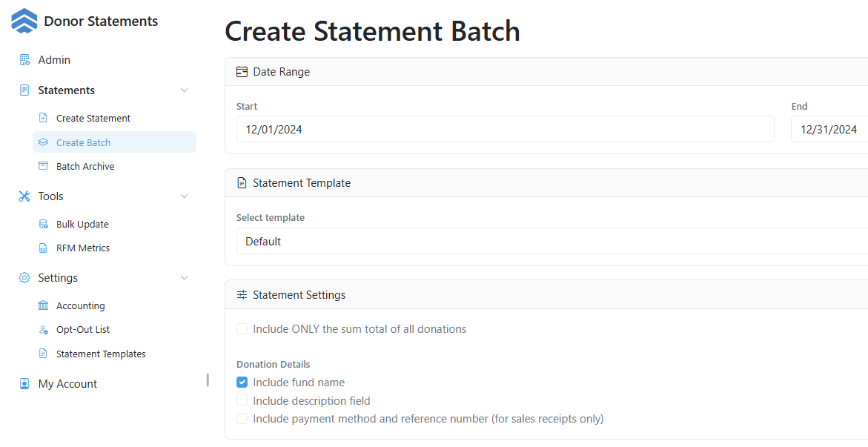Enable Include ONLY the sum total checkbox
Screen dimensions: 868x447
click(x=242, y=328)
